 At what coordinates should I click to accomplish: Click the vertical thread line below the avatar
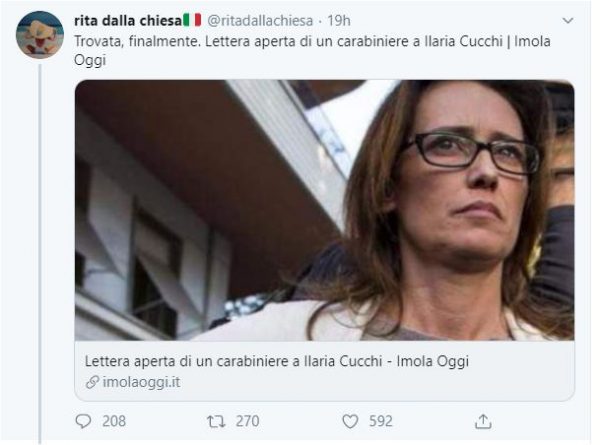[39, 250]
